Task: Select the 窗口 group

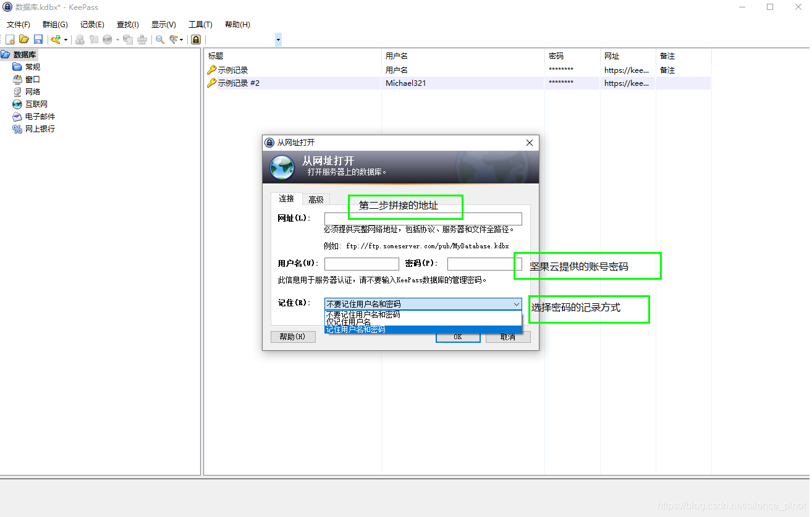Action: point(33,79)
